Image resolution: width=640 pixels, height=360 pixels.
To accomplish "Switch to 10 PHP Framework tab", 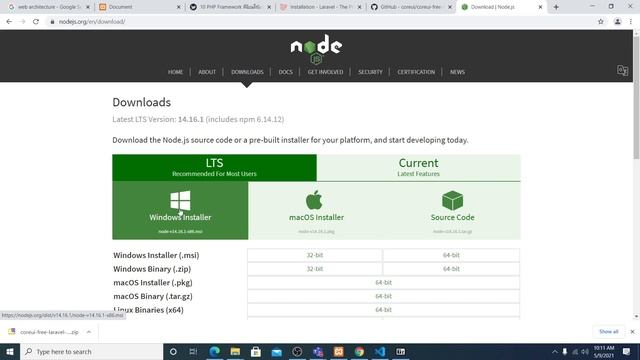I will point(230,7).
